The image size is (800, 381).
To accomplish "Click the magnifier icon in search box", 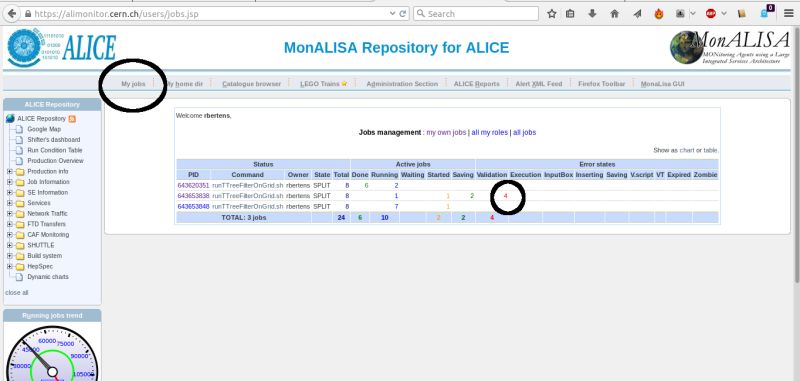I will [x=421, y=14].
